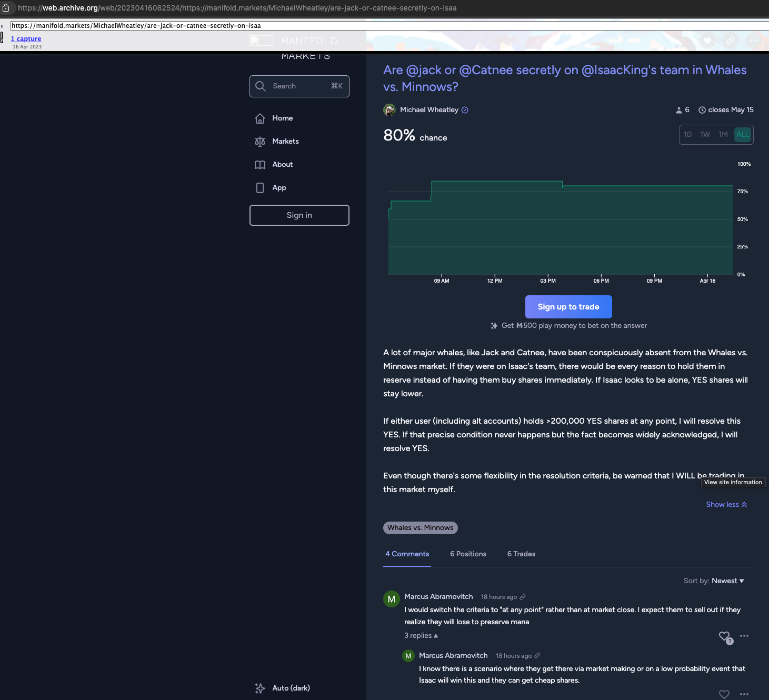Click the Auto (dark) theme sparkle icon
This screenshot has height=700, width=769.
click(260, 688)
